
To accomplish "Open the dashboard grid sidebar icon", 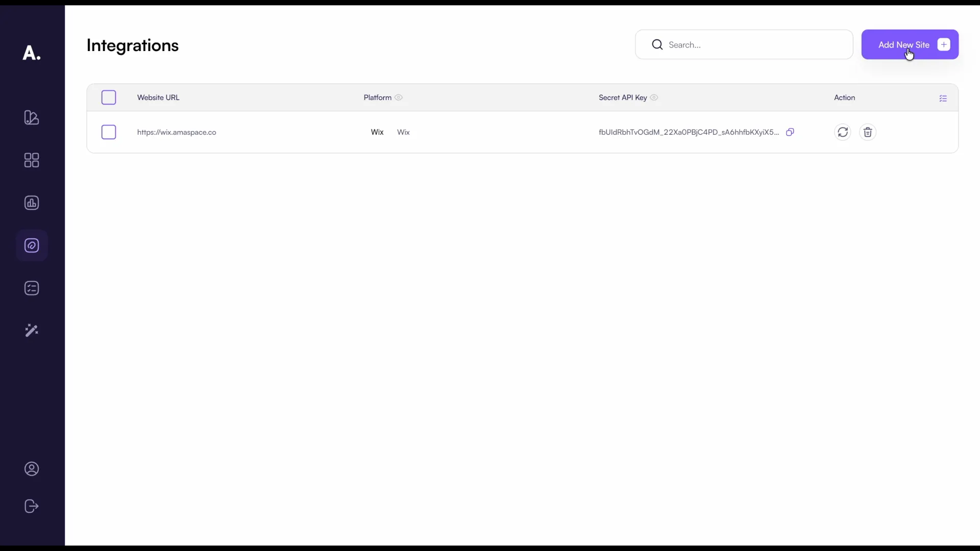I will [x=32, y=160].
